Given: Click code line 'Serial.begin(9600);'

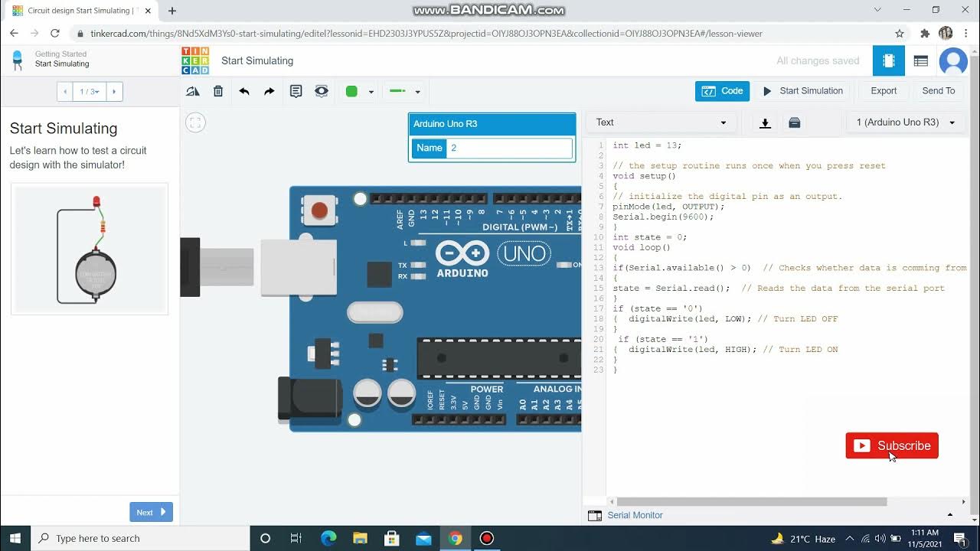Looking at the screenshot, I should coord(663,217).
